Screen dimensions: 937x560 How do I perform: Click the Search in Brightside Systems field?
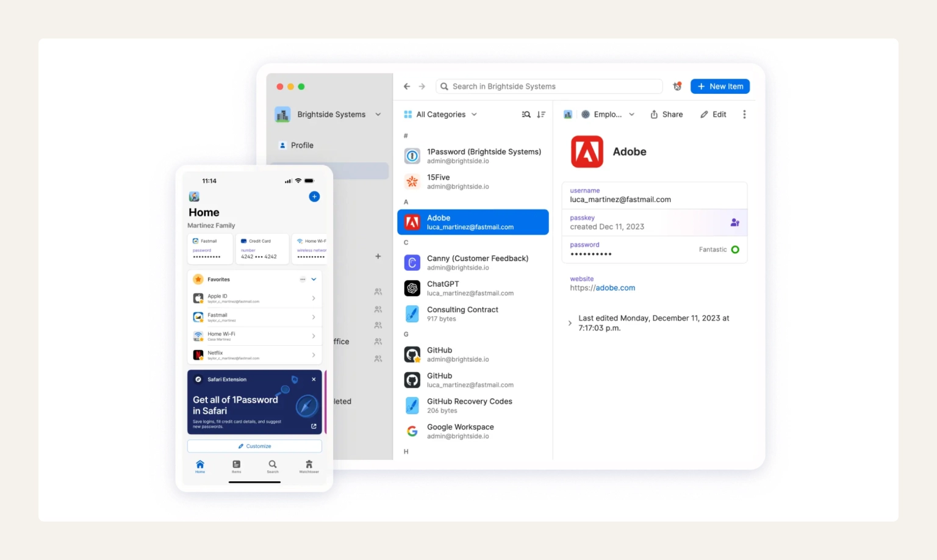pyautogui.click(x=549, y=87)
